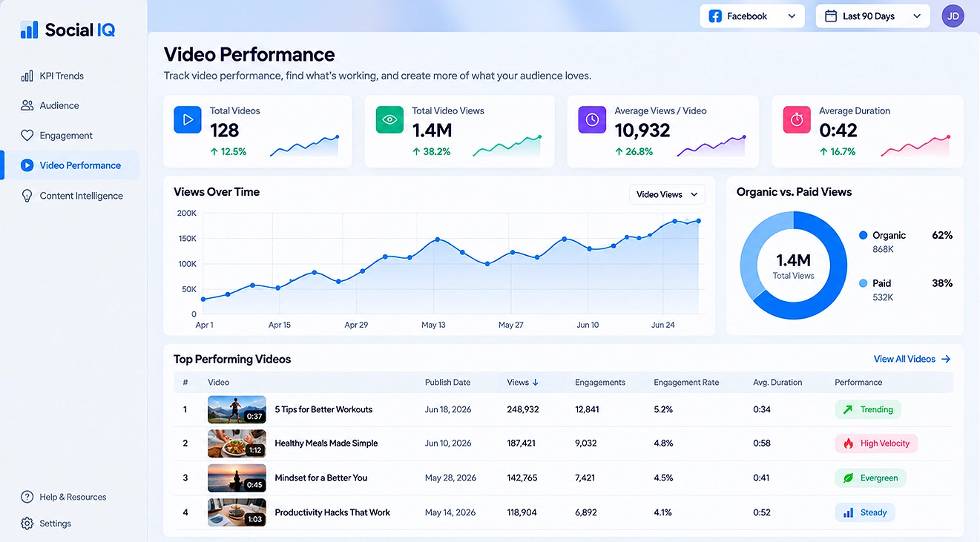The image size is (980, 542).
Task: Click the Publish Date column header
Action: click(x=447, y=383)
